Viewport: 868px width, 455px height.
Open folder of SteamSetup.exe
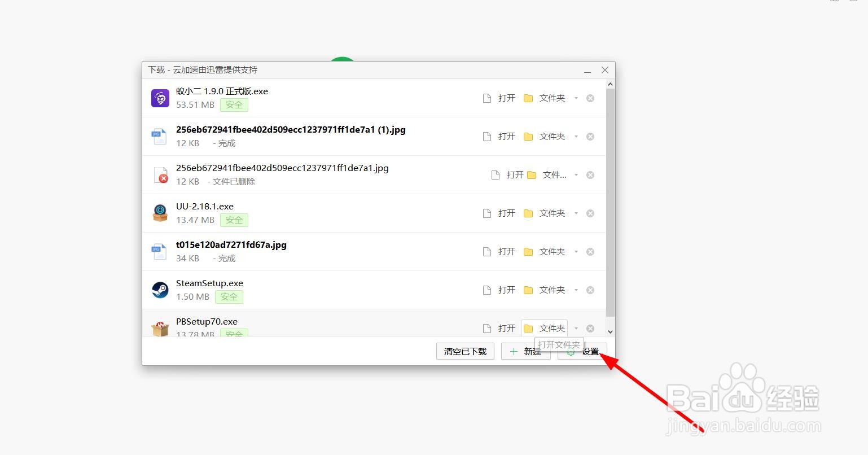tap(545, 290)
